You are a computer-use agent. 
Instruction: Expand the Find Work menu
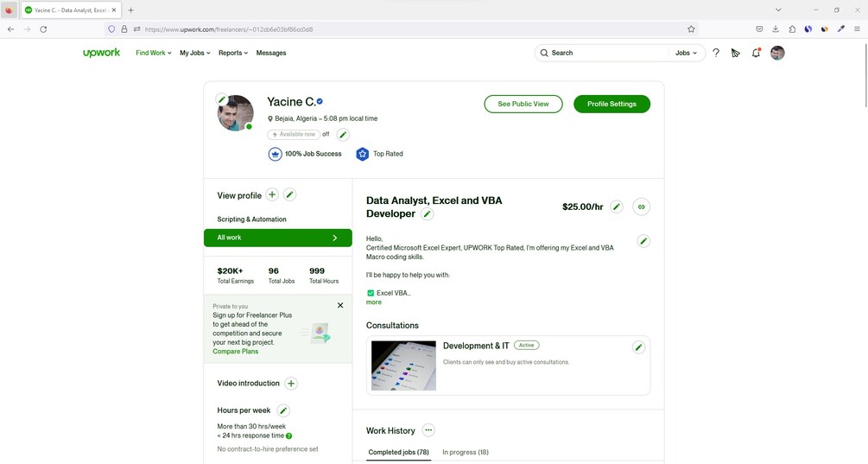click(x=154, y=53)
